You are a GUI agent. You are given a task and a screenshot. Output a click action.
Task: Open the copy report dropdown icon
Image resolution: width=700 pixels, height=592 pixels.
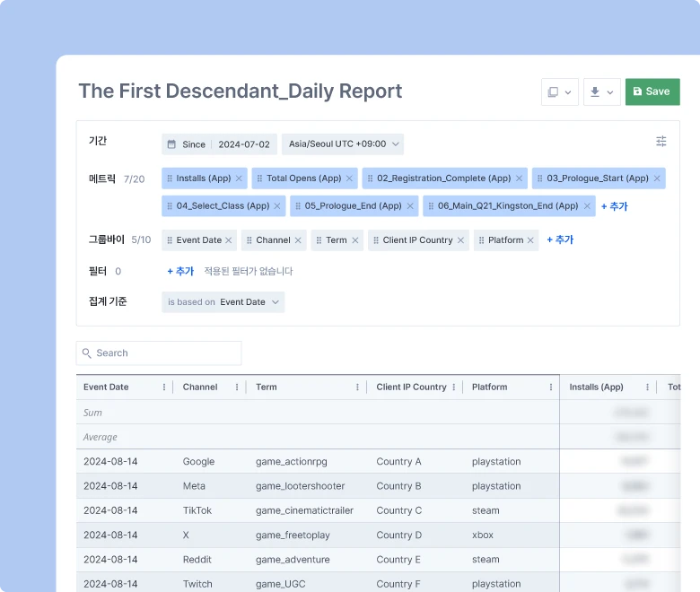pyautogui.click(x=559, y=91)
